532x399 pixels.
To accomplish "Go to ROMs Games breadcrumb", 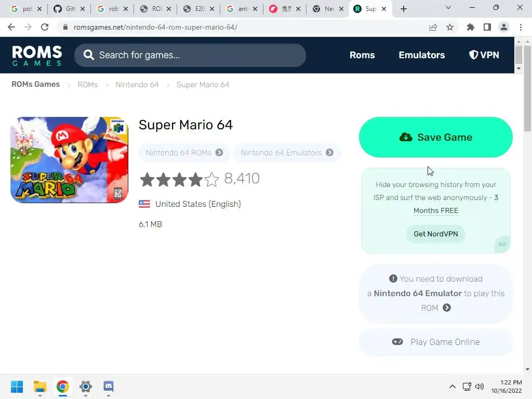I will [x=36, y=84].
